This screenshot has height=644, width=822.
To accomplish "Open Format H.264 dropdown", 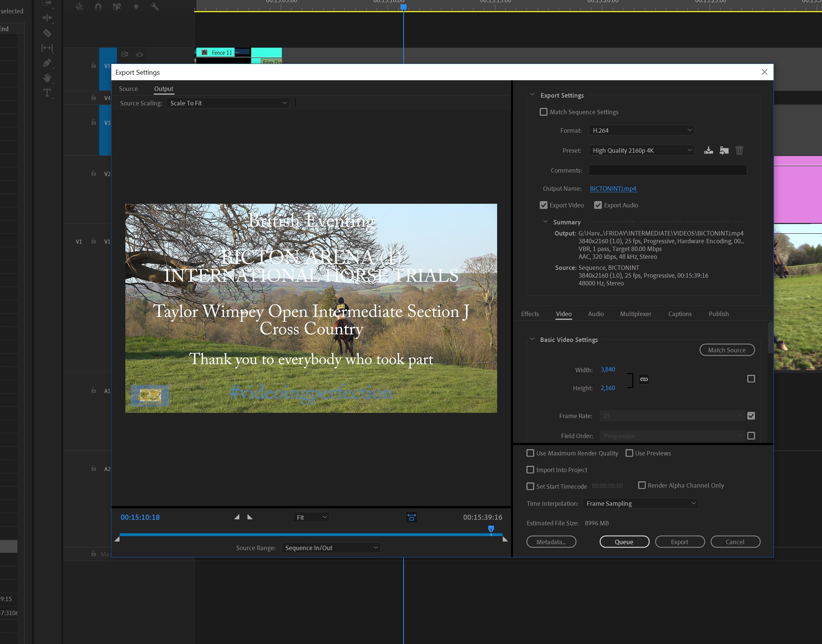I will tap(642, 131).
